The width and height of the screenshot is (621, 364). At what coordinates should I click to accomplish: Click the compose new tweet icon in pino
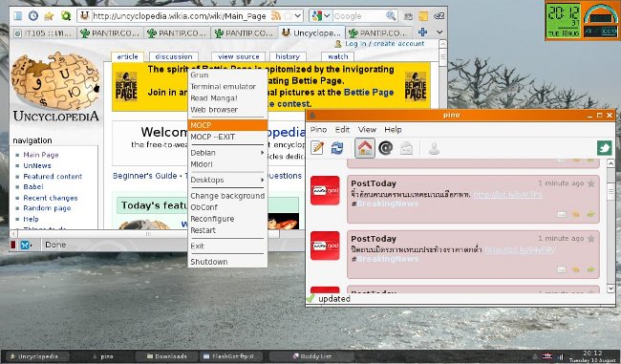(317, 148)
